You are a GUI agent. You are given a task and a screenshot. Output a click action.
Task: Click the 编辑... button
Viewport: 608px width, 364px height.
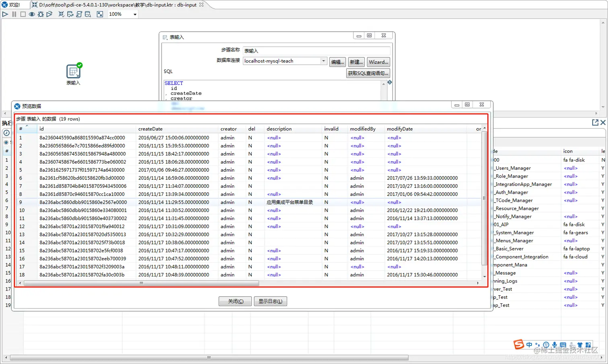(x=337, y=62)
